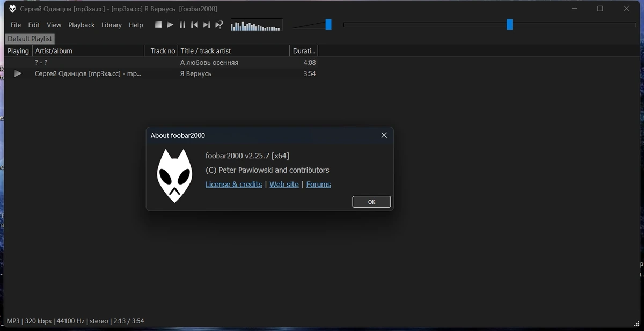Open the Web site link
Image resolution: width=644 pixels, height=331 pixels.
[284, 185]
